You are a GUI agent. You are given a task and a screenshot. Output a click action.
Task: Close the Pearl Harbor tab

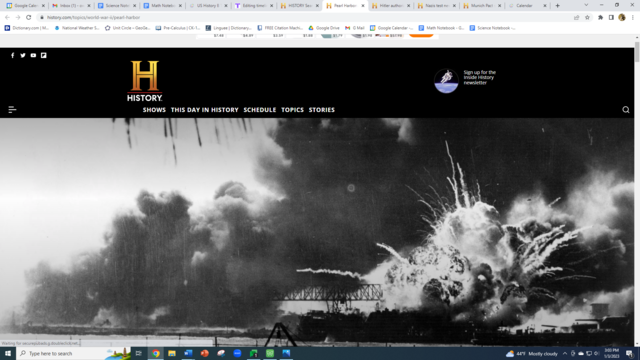pyautogui.click(x=362, y=6)
